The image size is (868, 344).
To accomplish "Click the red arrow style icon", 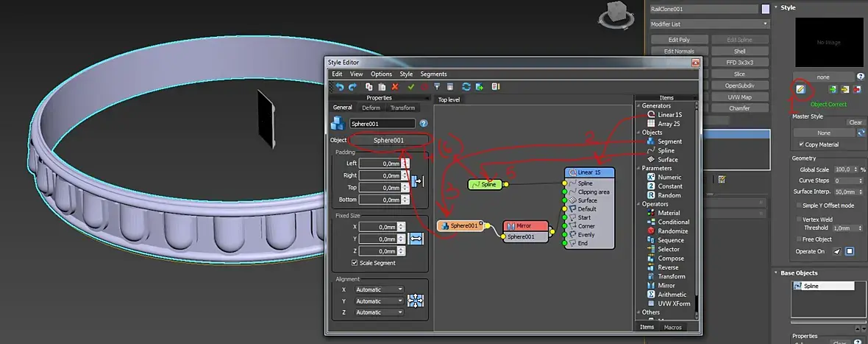I will coord(858,89).
